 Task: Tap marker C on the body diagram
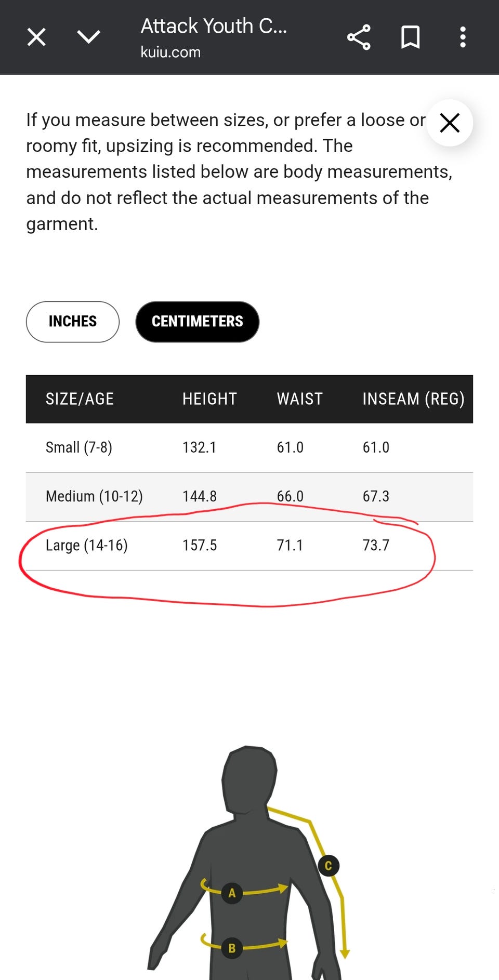coord(328,866)
